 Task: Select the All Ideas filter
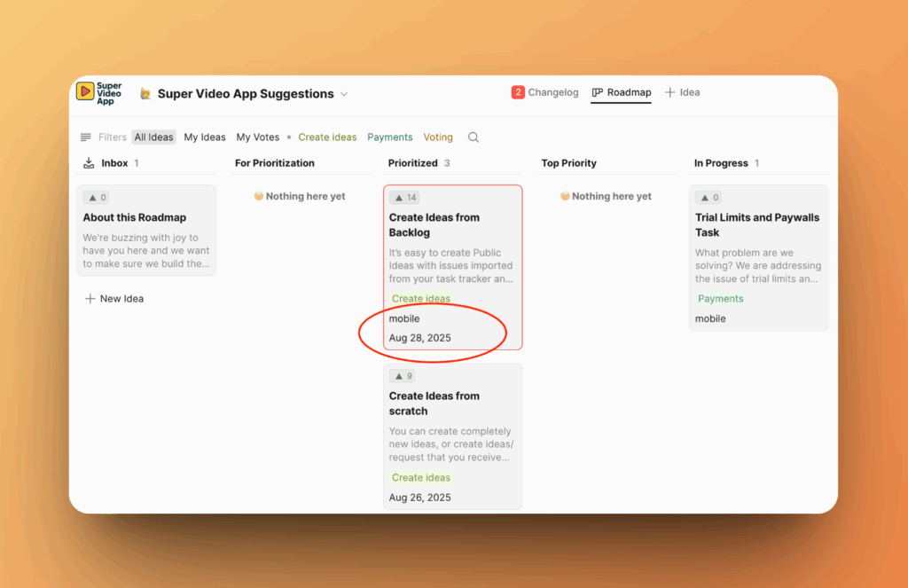point(154,137)
